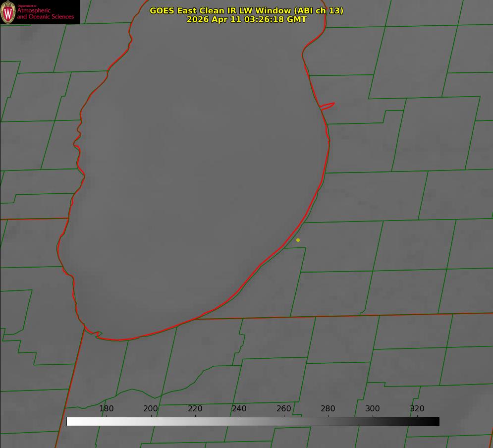This screenshot has height=448, width=493.
Task: Click the UW crest logo
Action: tap(8, 12)
